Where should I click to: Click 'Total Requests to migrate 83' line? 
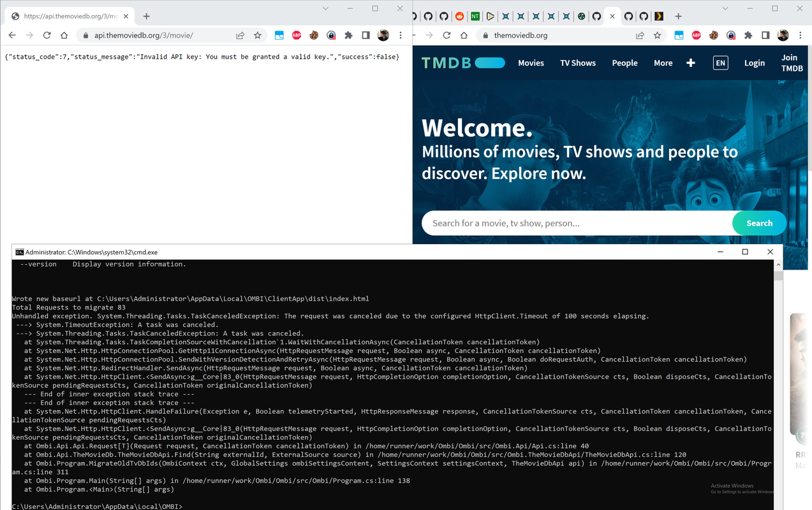(x=68, y=307)
